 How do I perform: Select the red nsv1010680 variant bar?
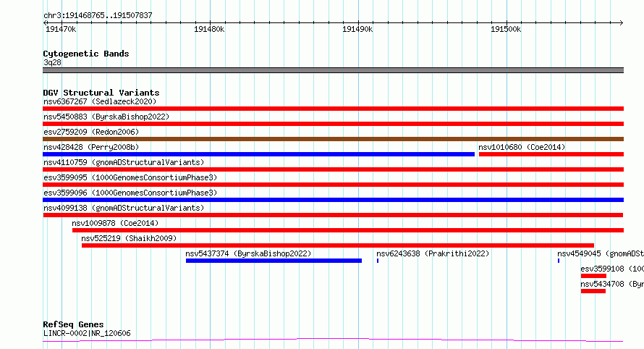[551, 154]
